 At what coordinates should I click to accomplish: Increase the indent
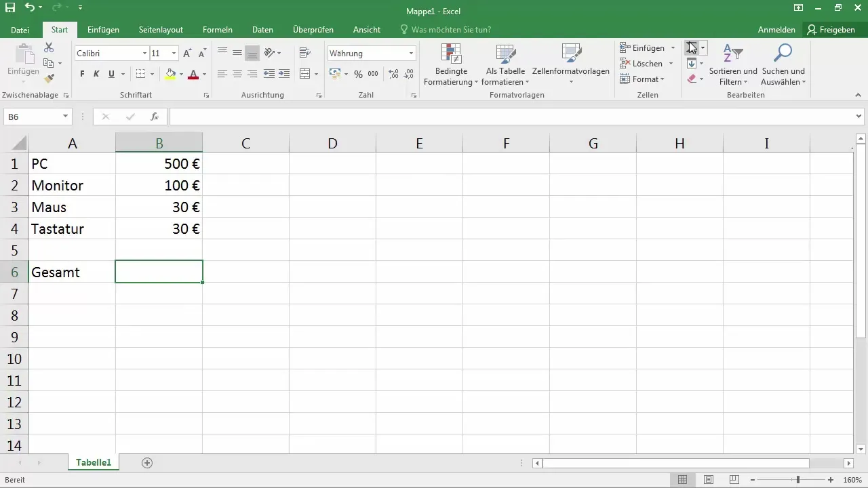coord(284,74)
